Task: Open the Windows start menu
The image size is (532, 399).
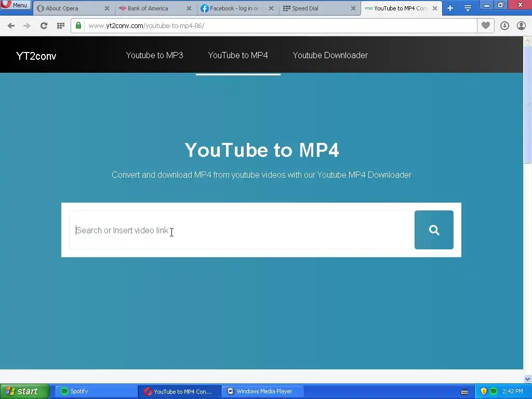Action: point(24,392)
